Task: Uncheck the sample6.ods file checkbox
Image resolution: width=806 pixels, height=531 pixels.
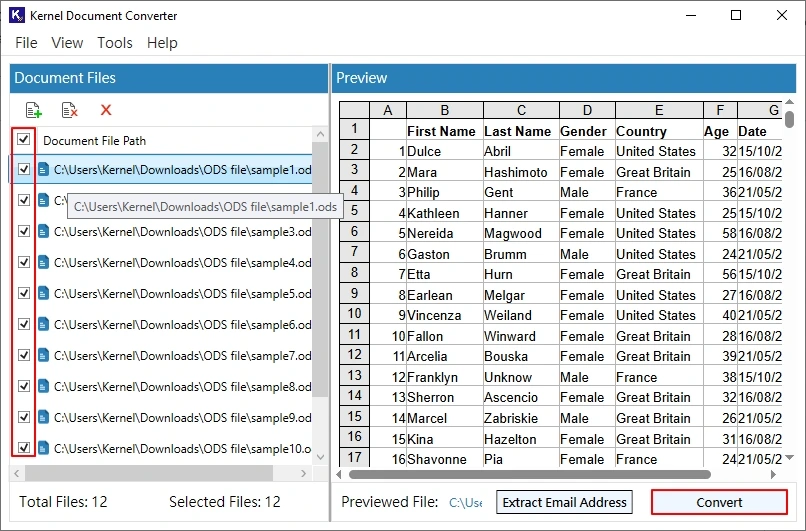Action: (24, 324)
